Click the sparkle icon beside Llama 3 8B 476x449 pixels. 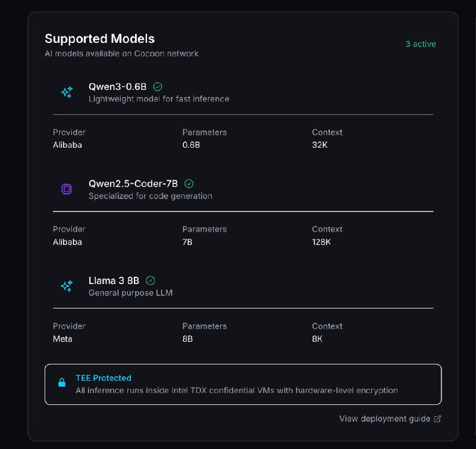click(x=67, y=286)
